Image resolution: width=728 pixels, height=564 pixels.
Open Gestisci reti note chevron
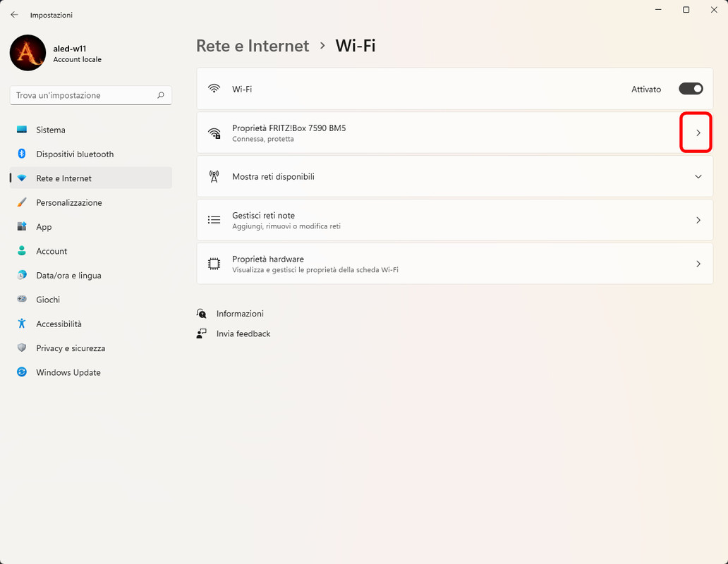(698, 220)
